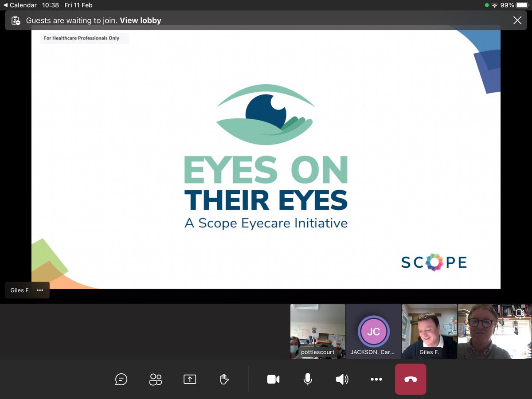Select the JACKSON participant avatar tile

(373, 332)
